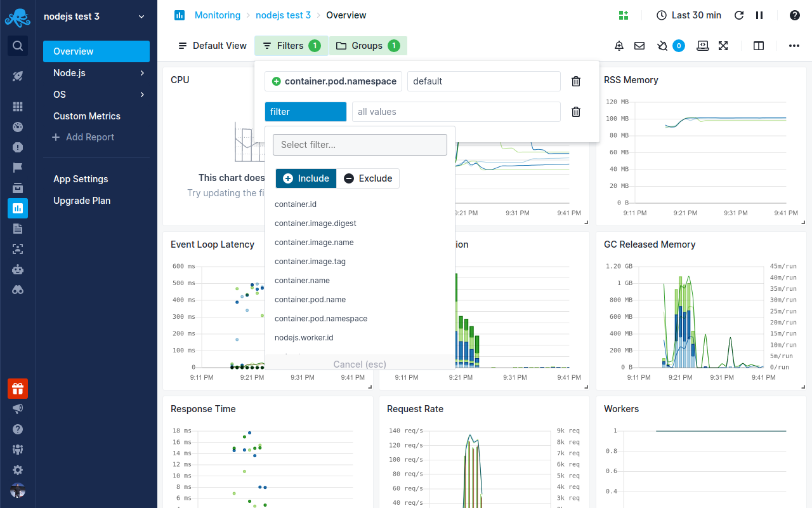Viewport: 812px width, 508px height.
Task: Delete the empty filter row
Action: (x=576, y=112)
